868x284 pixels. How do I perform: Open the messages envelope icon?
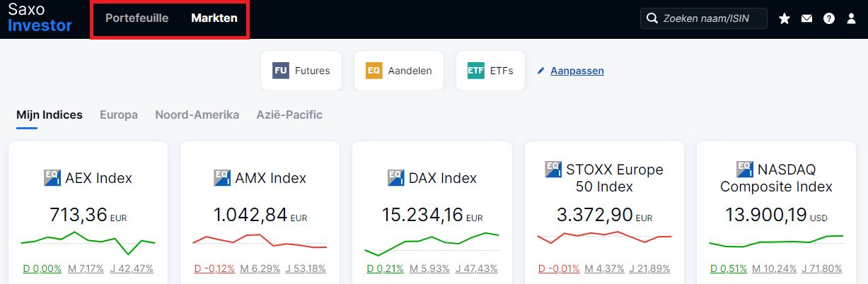(806, 18)
